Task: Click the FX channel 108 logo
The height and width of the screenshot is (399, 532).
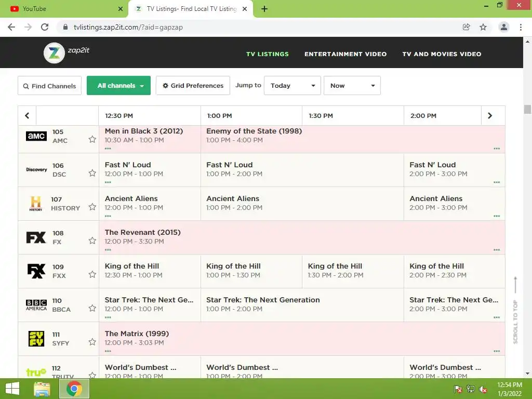Action: pyautogui.click(x=36, y=237)
